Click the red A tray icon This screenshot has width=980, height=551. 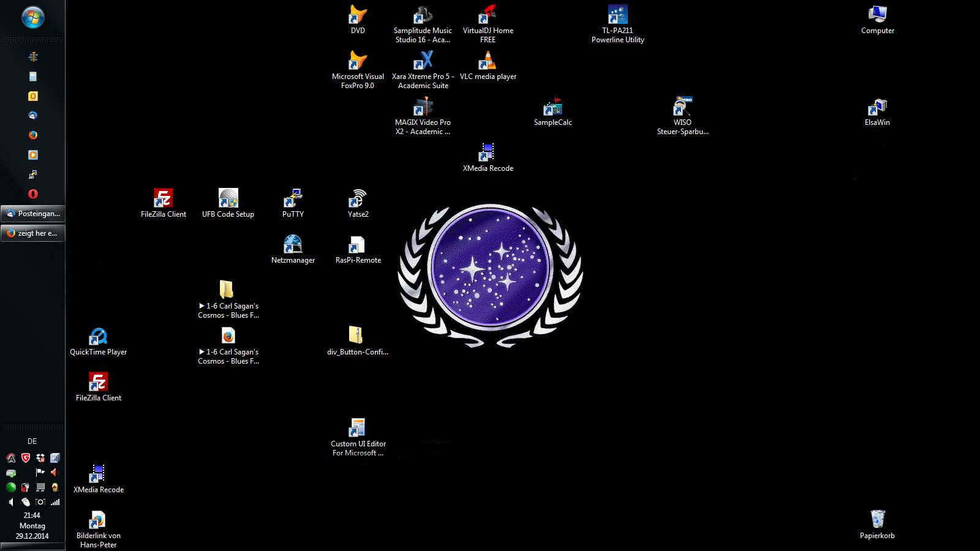(11, 457)
